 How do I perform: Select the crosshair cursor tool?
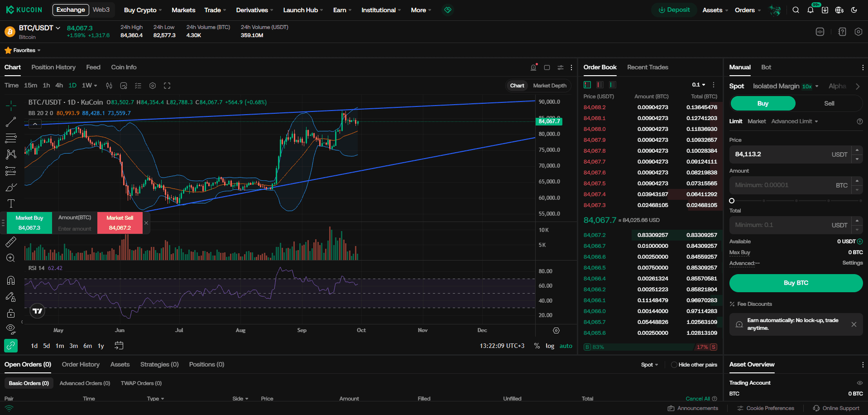point(11,106)
